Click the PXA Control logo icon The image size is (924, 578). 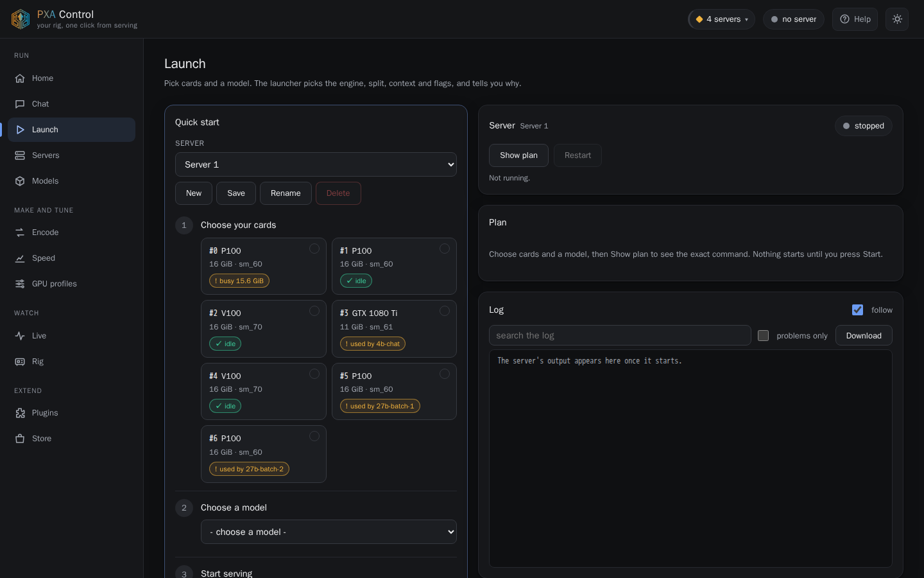click(x=21, y=19)
